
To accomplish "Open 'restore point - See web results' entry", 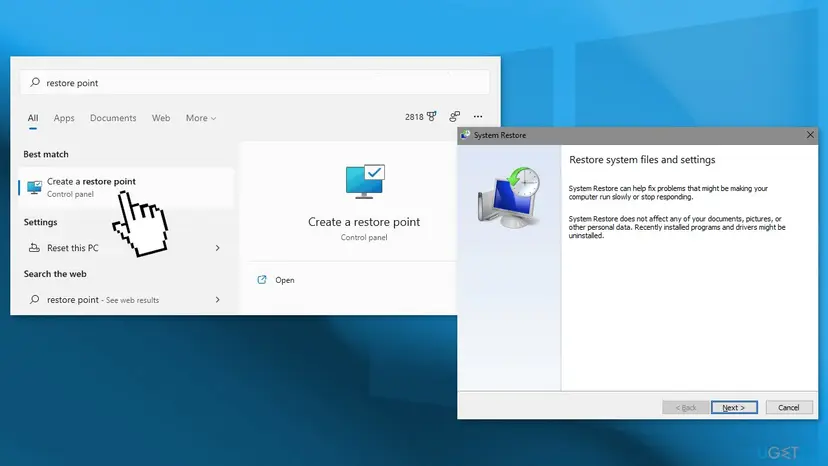I will pyautogui.click(x=126, y=300).
